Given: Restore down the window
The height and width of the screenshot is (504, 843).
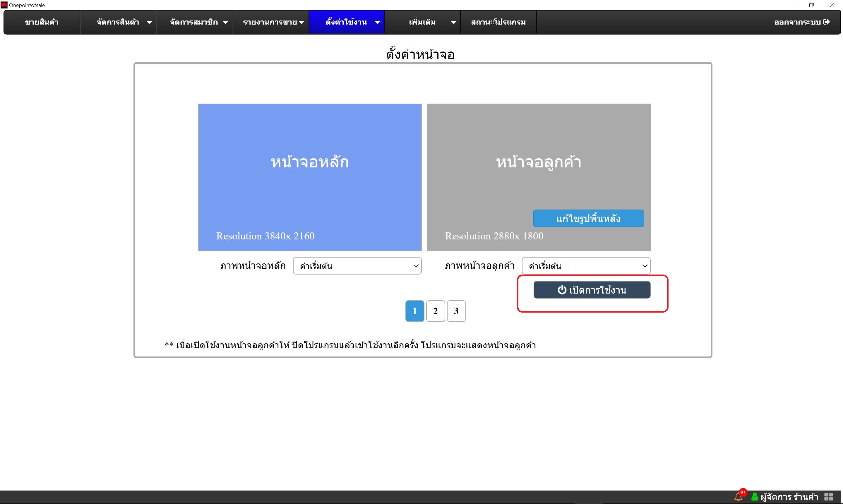Looking at the screenshot, I should [811, 5].
